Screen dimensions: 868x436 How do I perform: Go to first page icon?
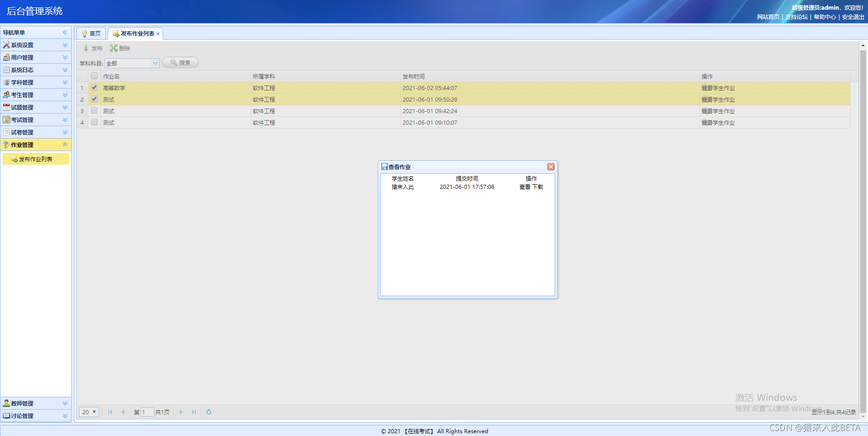(110, 412)
